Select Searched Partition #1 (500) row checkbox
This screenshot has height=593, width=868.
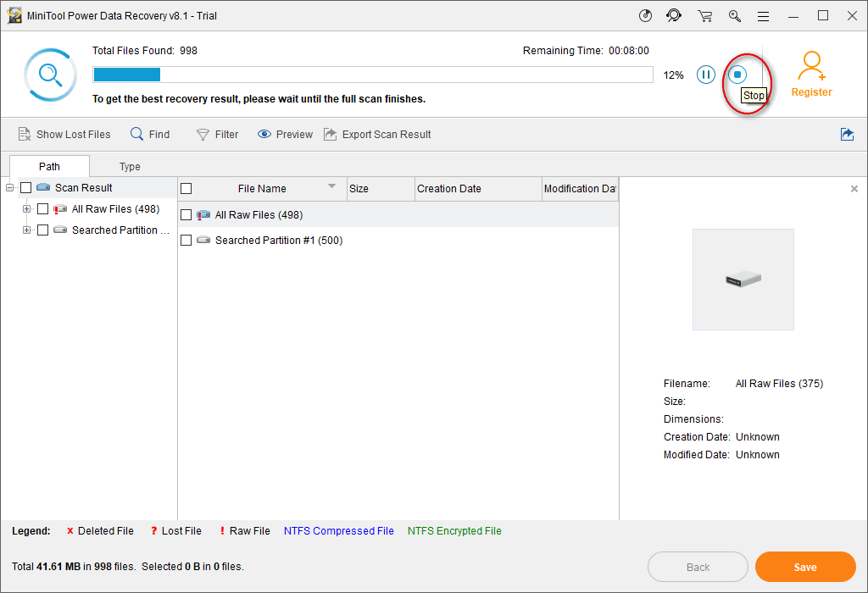click(186, 241)
